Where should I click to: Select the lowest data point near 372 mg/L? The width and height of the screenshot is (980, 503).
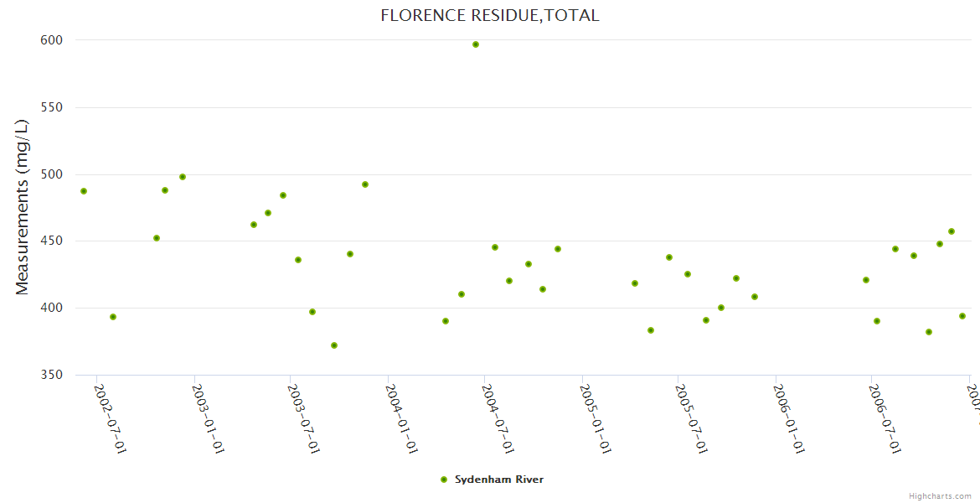[x=334, y=345]
